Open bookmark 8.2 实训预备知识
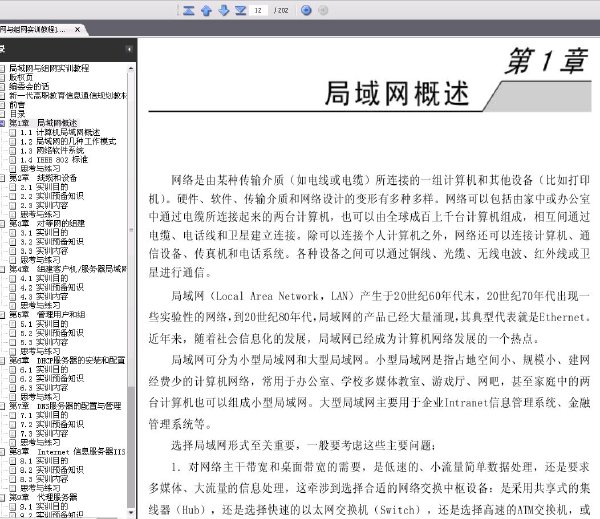Image resolution: width=600 pixels, height=519 pixels. pyautogui.click(x=52, y=470)
